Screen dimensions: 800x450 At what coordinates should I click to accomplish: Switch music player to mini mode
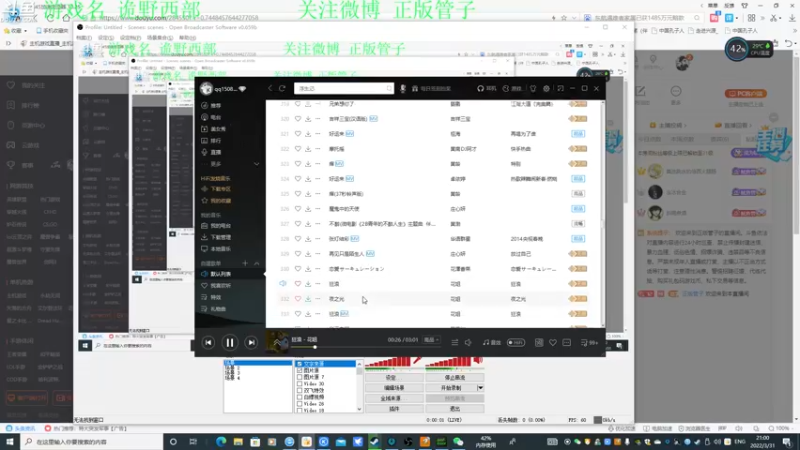560,88
